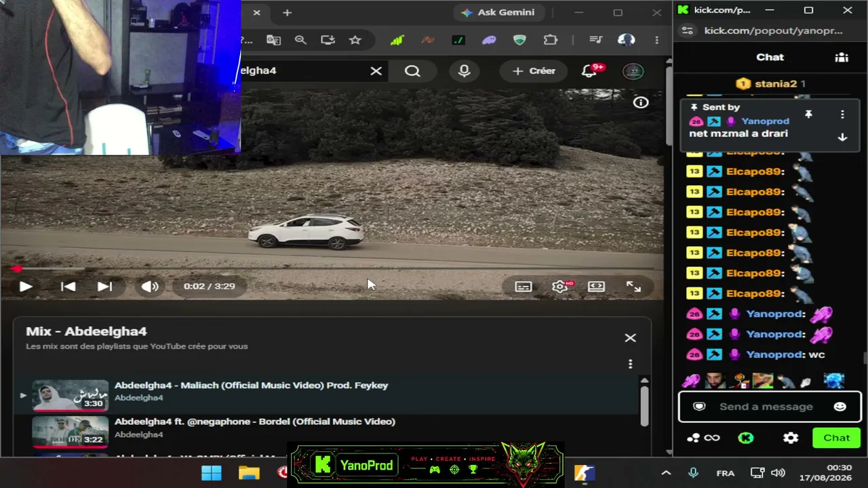Seek on the video progress bar
Viewport: 868px width, 488px height.
point(332,269)
